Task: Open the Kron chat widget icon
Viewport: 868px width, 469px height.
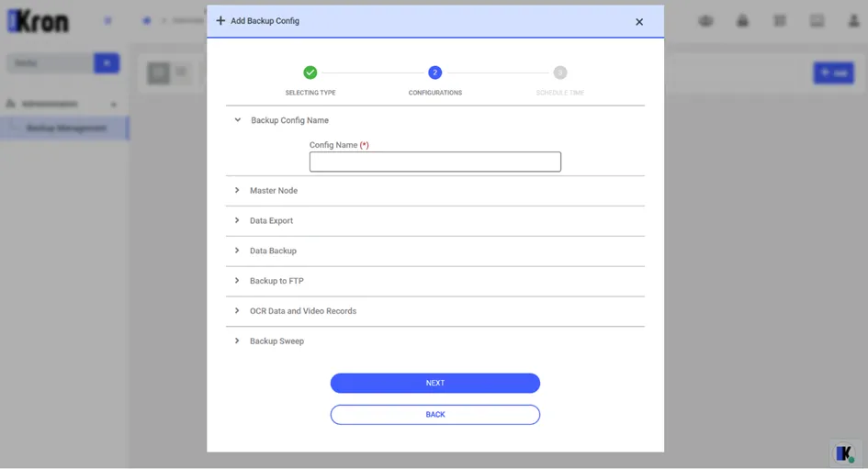Action: coord(844,453)
